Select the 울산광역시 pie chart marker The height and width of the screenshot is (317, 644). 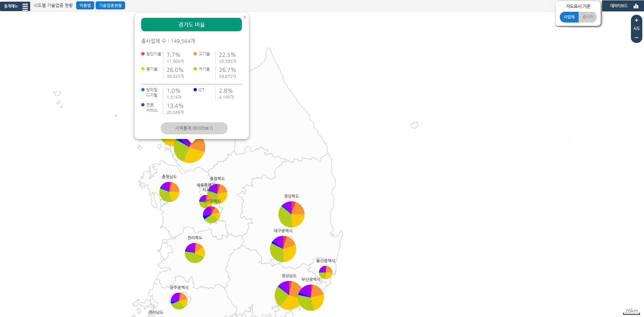tap(325, 272)
